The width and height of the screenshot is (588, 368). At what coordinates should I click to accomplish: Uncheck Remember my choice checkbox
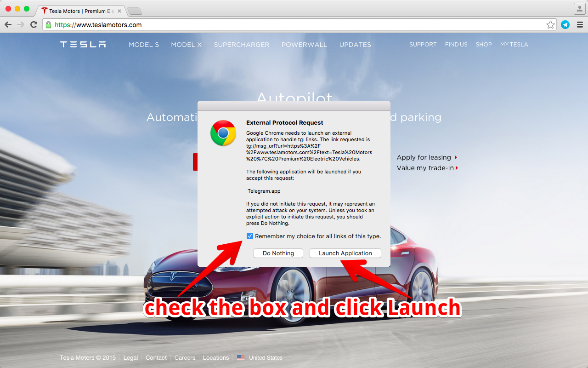(250, 236)
